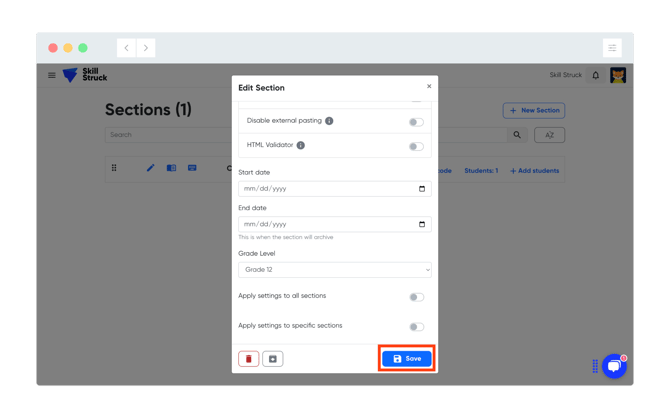Open the Grade Level dropdown
Image resolution: width=670 pixels, height=418 pixels.
click(334, 270)
